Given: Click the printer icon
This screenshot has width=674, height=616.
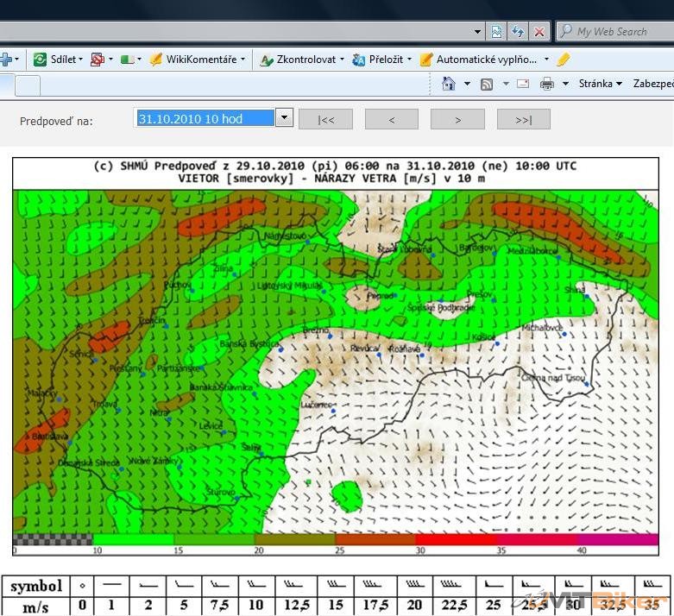Looking at the screenshot, I should tap(546, 84).
